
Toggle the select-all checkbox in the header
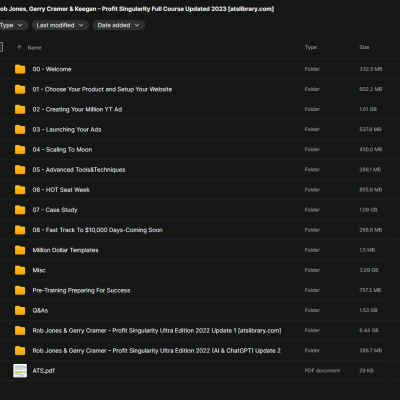point(1,47)
